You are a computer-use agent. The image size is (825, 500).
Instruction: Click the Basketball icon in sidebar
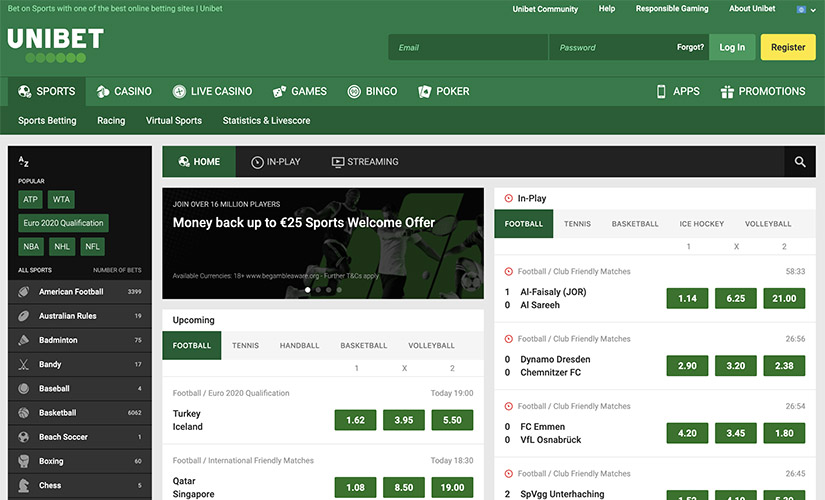pos(24,413)
